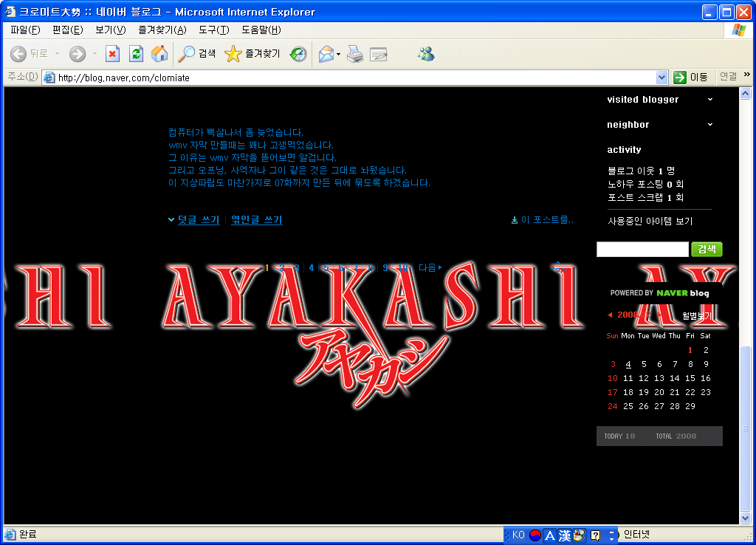Click the Mail envelope icon
Viewport: 756px width, 545px height.
(x=326, y=53)
